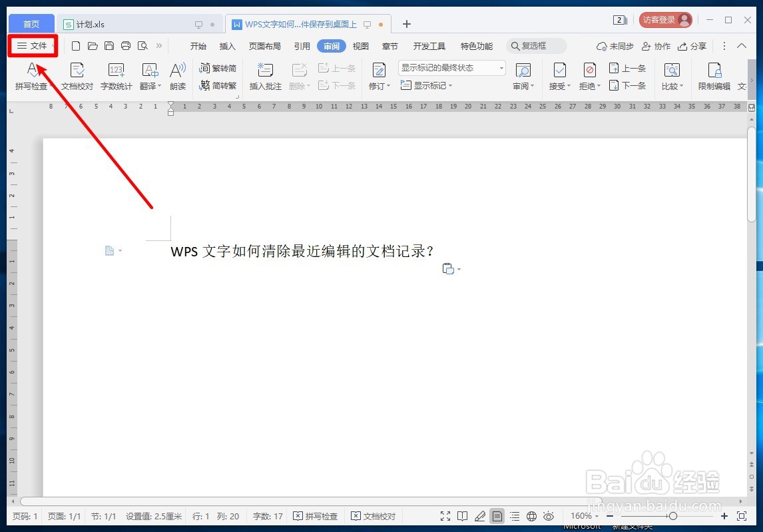Click the fit page zoom icon
763x532 pixels.
(x=742, y=516)
